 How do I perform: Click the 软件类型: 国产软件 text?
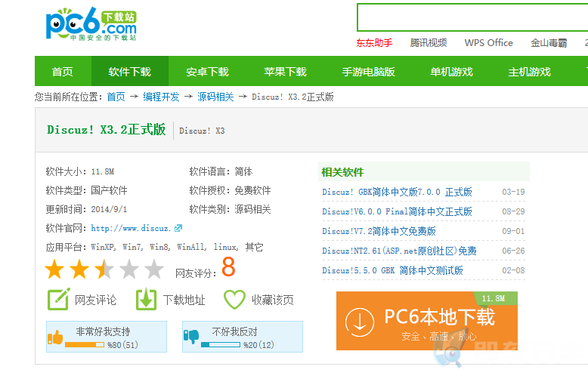coord(86,190)
